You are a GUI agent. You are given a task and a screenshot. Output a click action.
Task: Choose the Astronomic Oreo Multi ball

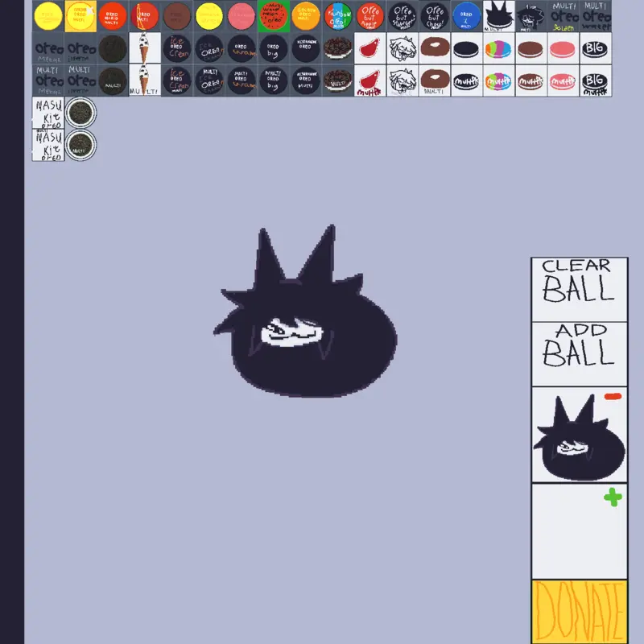[x=306, y=81]
